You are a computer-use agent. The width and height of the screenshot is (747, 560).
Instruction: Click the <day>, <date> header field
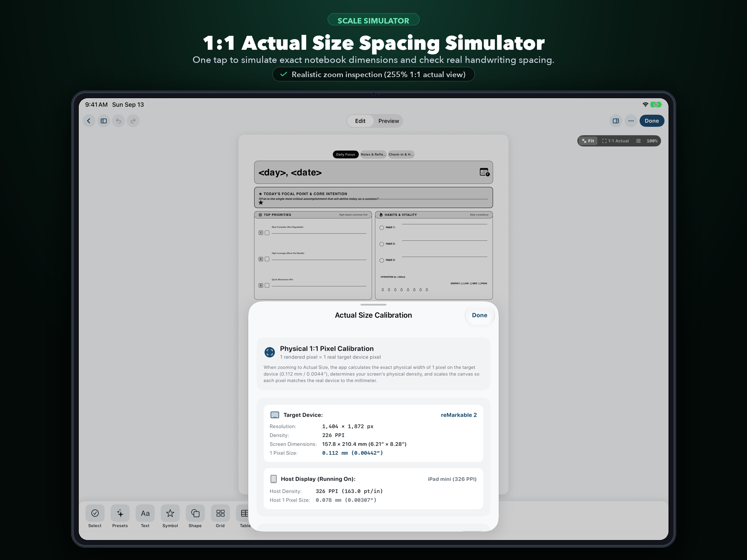373,172
